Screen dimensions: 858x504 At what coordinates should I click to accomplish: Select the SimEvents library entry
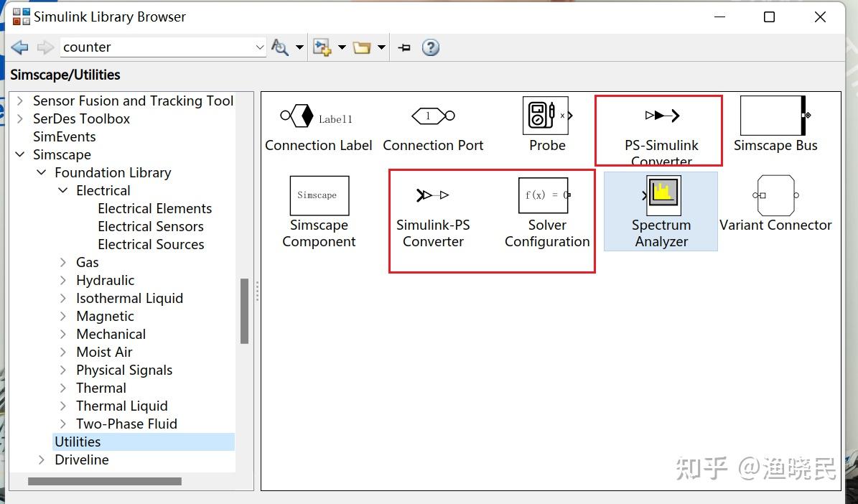point(65,136)
